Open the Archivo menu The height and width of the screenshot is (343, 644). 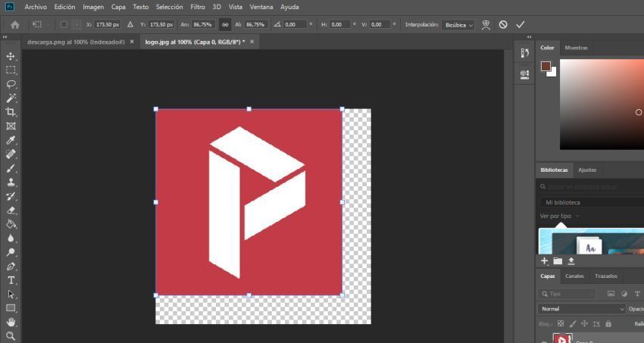click(36, 7)
